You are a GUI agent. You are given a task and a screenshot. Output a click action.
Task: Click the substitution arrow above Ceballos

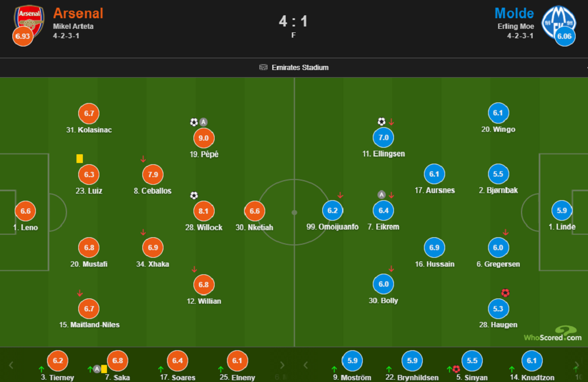(x=143, y=159)
